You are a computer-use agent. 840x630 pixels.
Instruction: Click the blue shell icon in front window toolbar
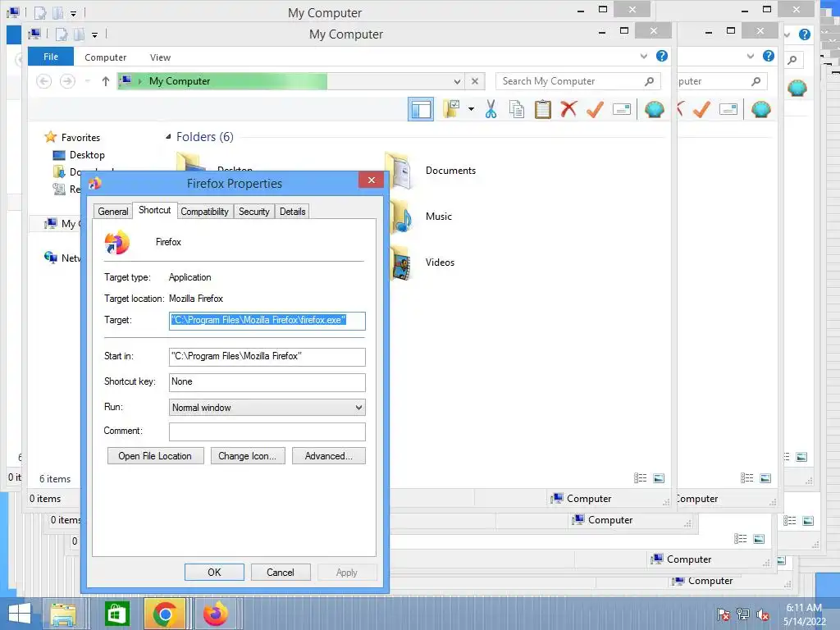(654, 109)
